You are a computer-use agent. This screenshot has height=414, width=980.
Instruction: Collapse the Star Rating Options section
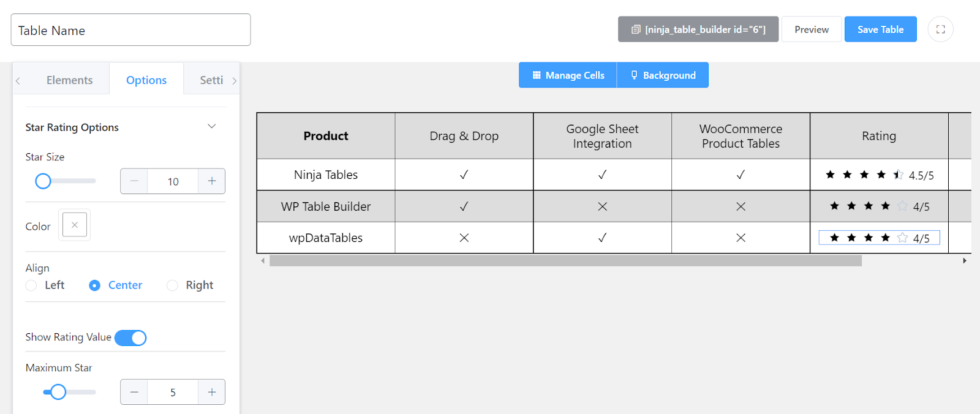(211, 127)
